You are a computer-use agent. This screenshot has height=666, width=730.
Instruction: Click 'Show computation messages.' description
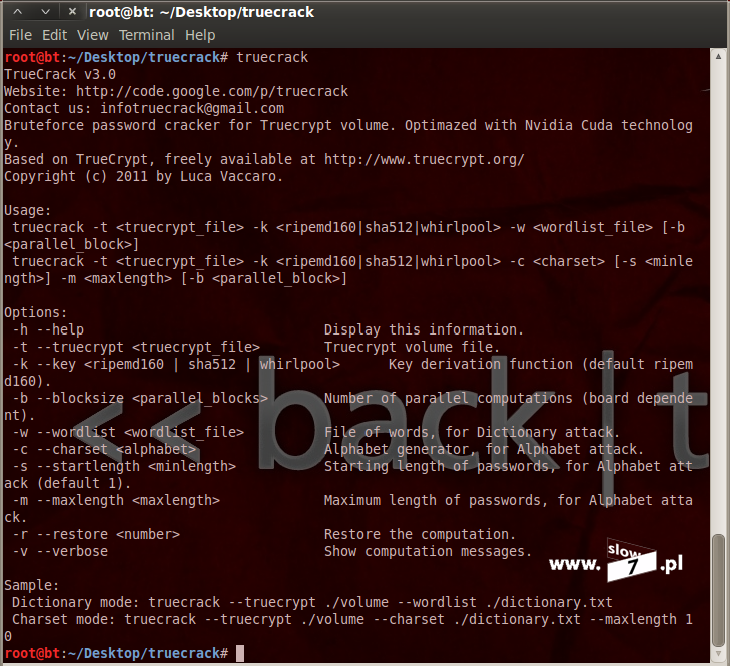click(428, 552)
